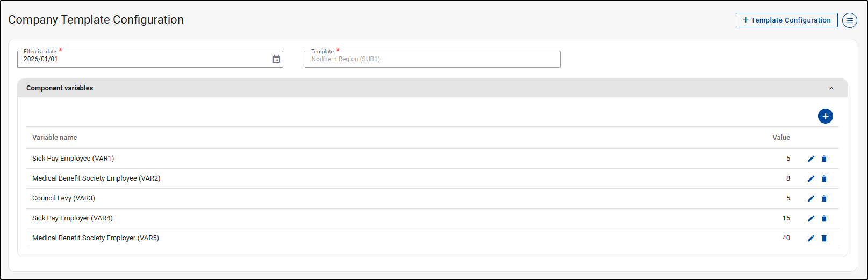Click the Template Configuration button
The width and height of the screenshot is (868, 280).
786,20
